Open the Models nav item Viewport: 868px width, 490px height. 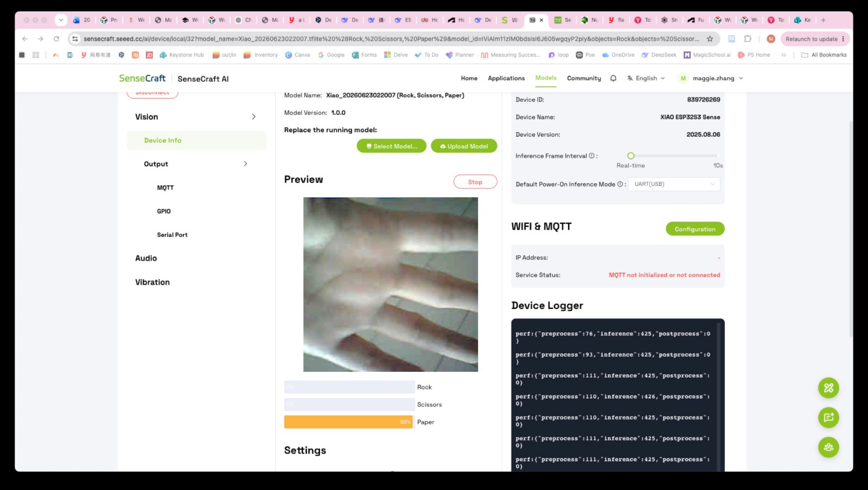pyautogui.click(x=546, y=78)
